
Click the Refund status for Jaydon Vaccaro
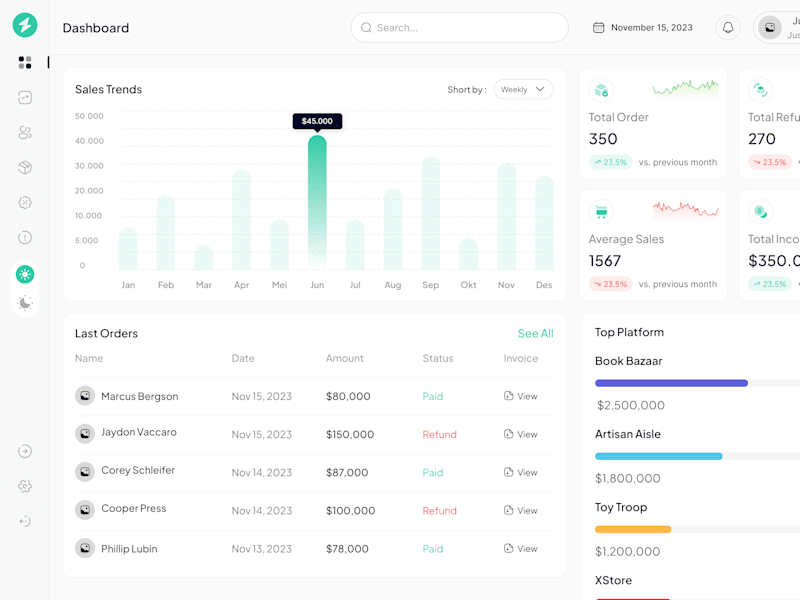[x=439, y=435]
